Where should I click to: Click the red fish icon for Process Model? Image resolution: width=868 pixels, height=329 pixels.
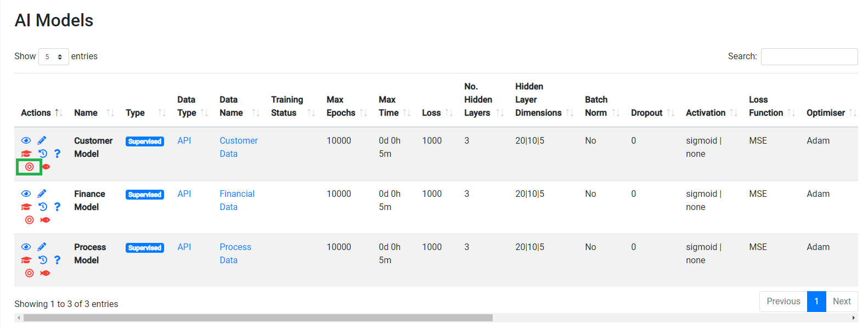45,273
